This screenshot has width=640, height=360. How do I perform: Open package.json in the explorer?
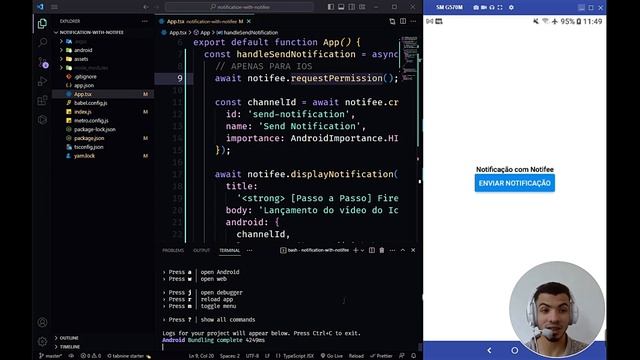coord(89,138)
